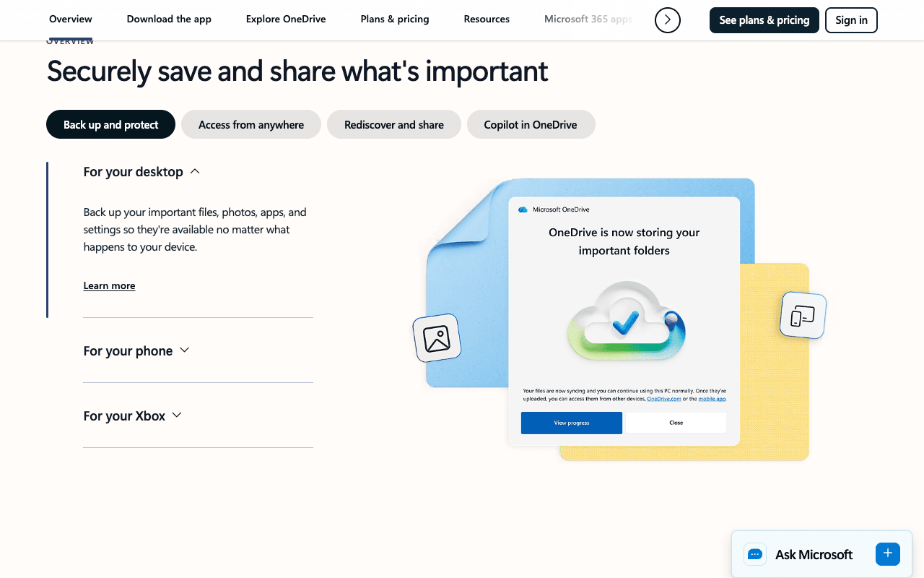This screenshot has height=578, width=924.
Task: Click the heading Securely save and share what's important
Action: point(297,71)
